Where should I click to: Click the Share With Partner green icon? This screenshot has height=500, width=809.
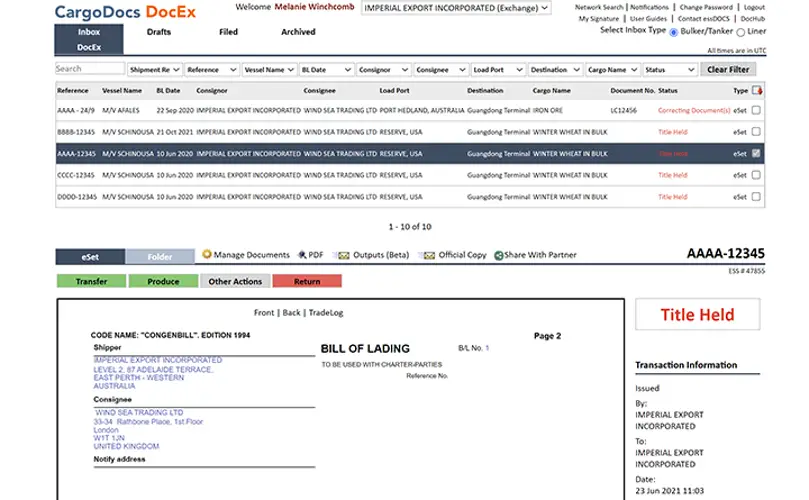(498, 255)
